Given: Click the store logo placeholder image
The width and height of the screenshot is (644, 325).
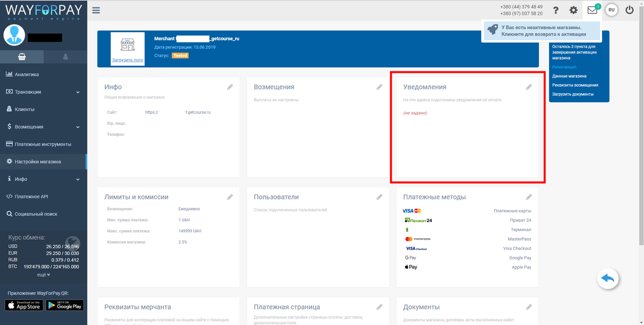Looking at the screenshot, I should click(127, 45).
